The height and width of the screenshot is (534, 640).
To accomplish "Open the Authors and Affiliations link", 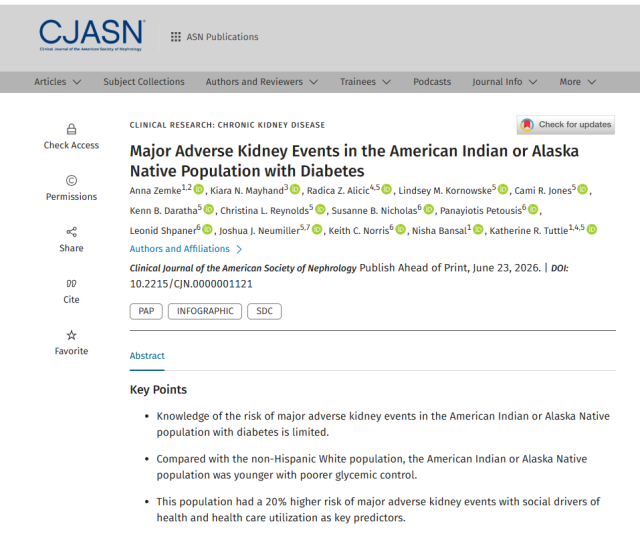I will (180, 249).
